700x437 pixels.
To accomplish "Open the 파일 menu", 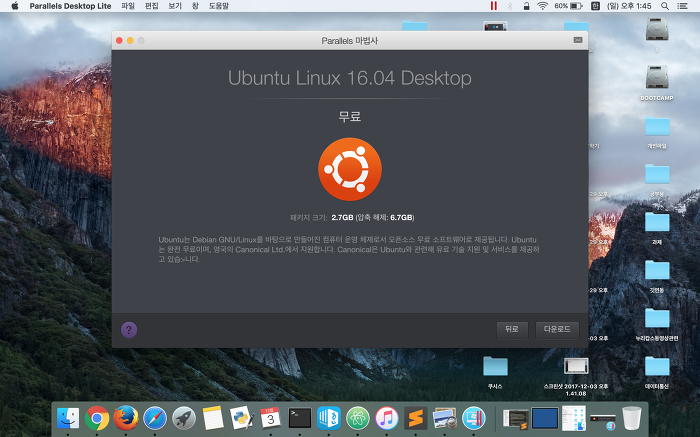I will [128, 6].
